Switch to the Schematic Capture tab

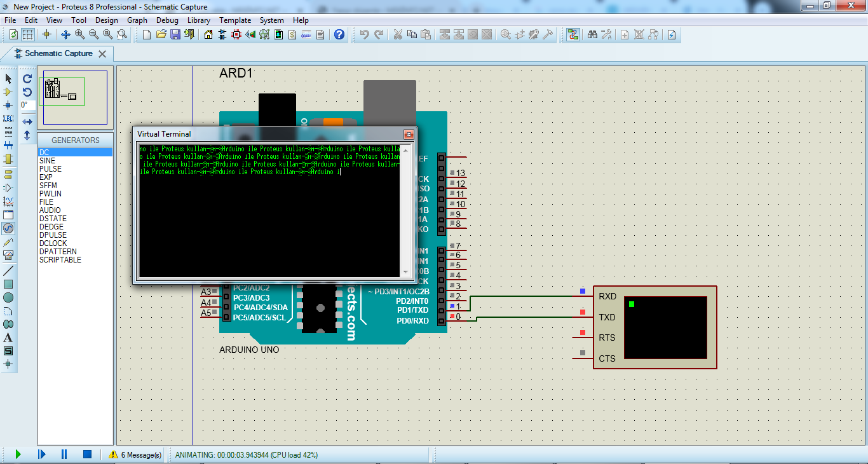(58, 53)
